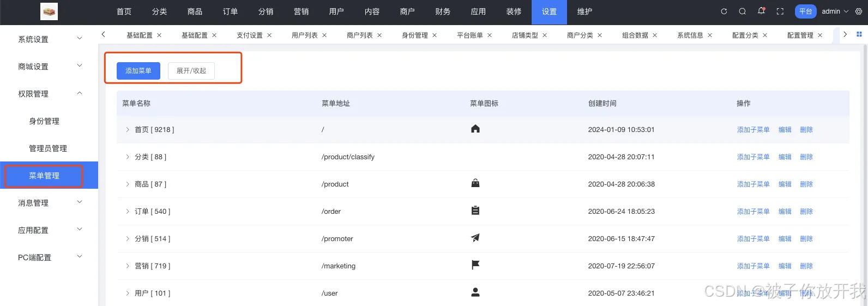The image size is (868, 306).
Task: Expand the 分类 [ 88 ] row
Action: tap(128, 157)
